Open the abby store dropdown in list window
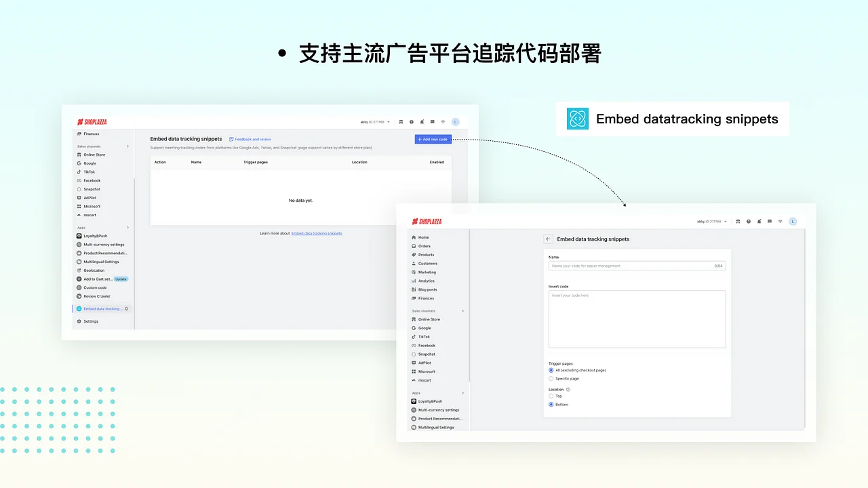 374,122
